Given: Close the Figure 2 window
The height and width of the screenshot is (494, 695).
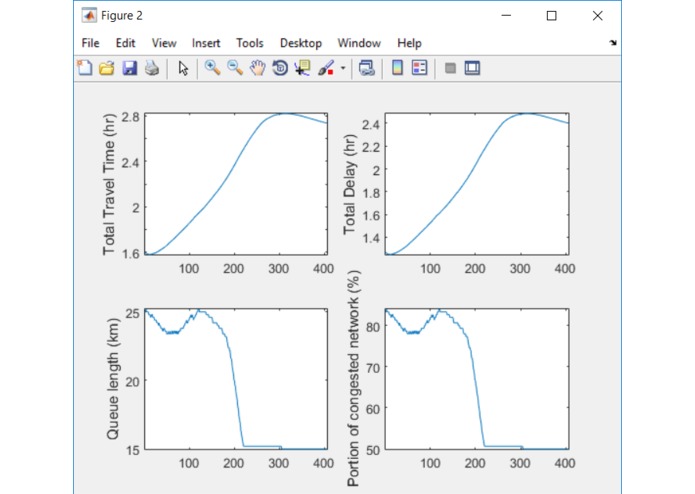Looking at the screenshot, I should tap(597, 16).
